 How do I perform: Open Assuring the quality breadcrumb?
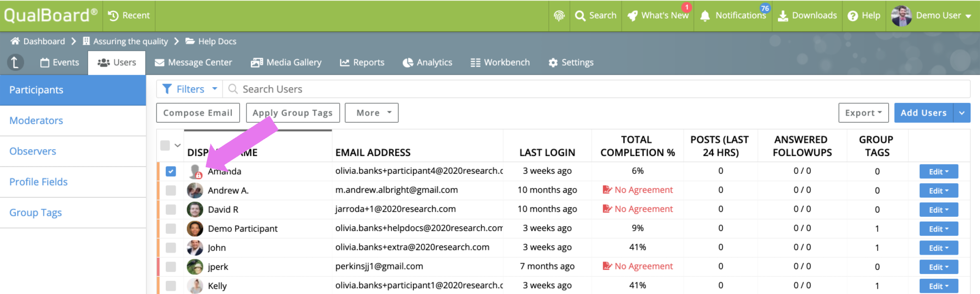pyautogui.click(x=125, y=41)
